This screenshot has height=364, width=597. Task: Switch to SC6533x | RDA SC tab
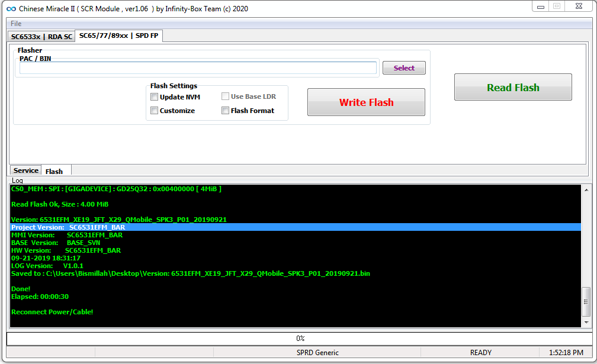click(x=41, y=37)
